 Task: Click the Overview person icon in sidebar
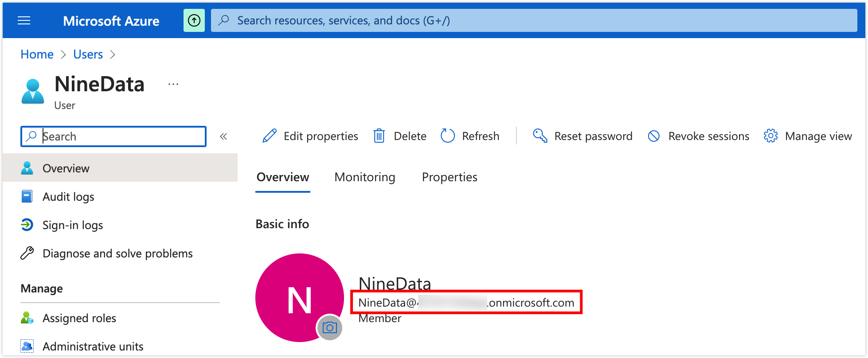pos(27,168)
